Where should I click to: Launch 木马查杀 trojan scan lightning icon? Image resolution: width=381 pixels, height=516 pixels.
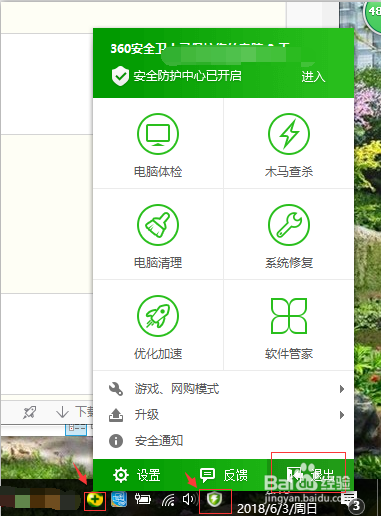click(289, 134)
